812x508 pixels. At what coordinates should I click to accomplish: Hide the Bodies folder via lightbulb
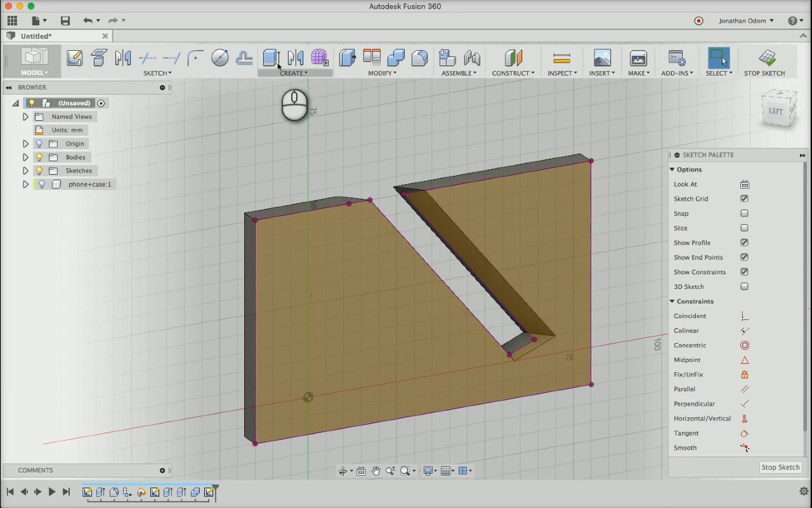(39, 157)
